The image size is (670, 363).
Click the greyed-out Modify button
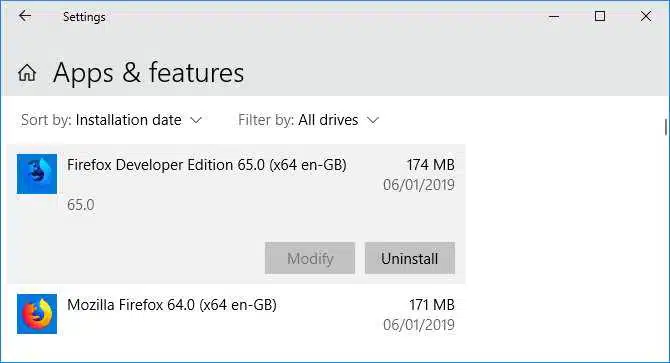[x=310, y=258]
